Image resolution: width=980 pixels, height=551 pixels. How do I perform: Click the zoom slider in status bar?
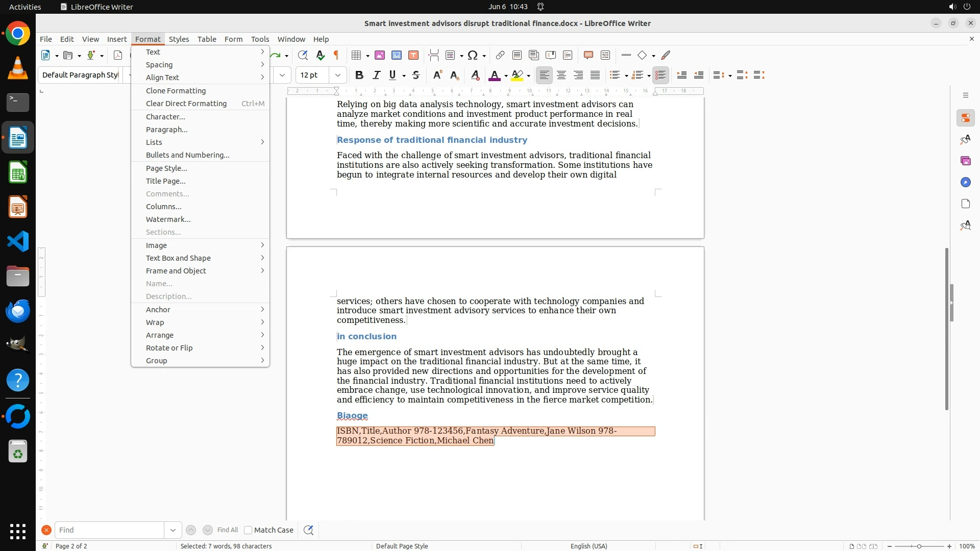919,546
